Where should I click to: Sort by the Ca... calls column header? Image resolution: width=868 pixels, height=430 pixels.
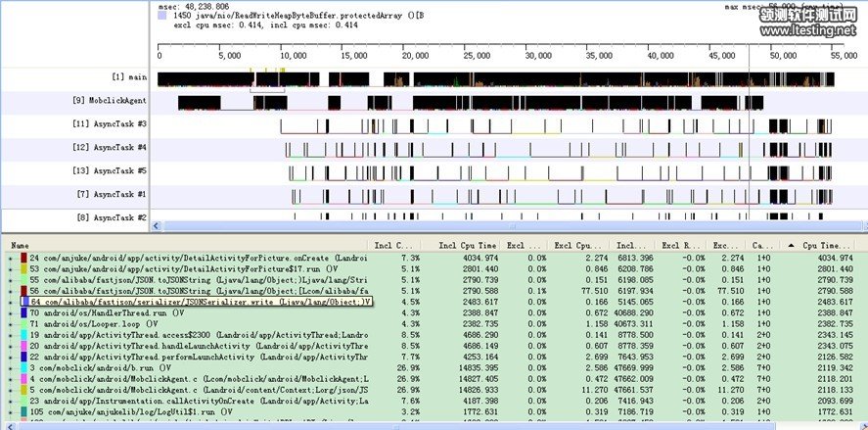tap(762, 246)
